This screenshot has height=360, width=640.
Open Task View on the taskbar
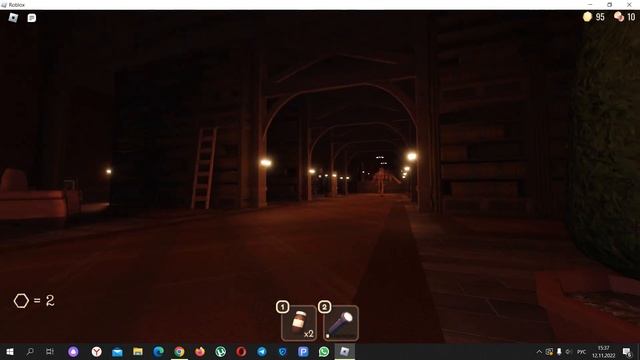[x=50, y=351]
